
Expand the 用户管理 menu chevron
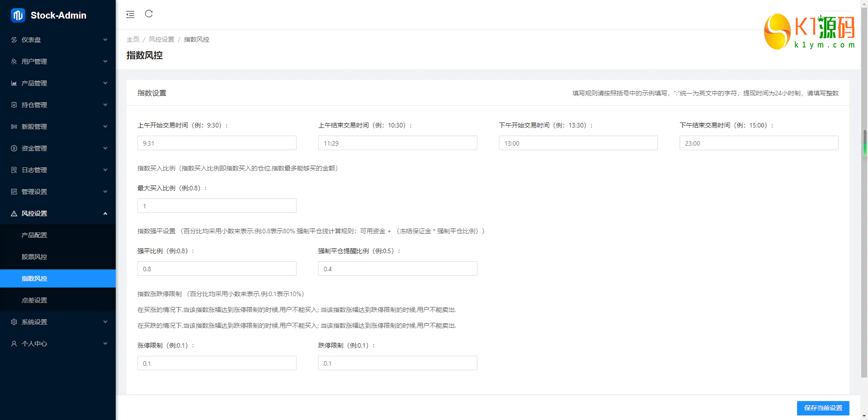(105, 61)
